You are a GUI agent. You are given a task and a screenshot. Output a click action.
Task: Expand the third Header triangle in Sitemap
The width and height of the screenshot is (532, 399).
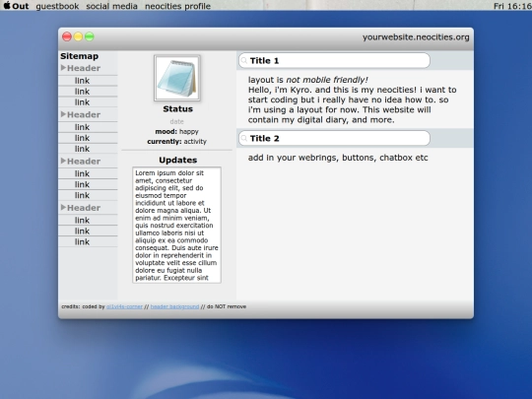pyautogui.click(x=63, y=161)
